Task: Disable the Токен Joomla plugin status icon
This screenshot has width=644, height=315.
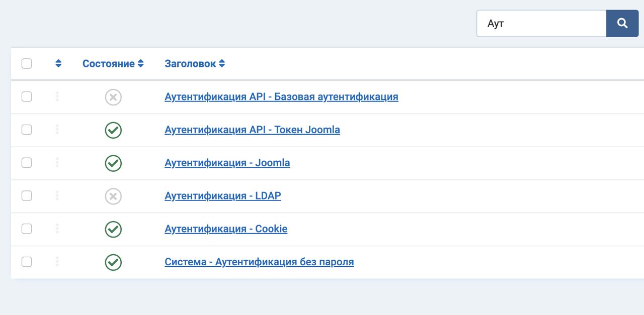Action: pos(113,130)
